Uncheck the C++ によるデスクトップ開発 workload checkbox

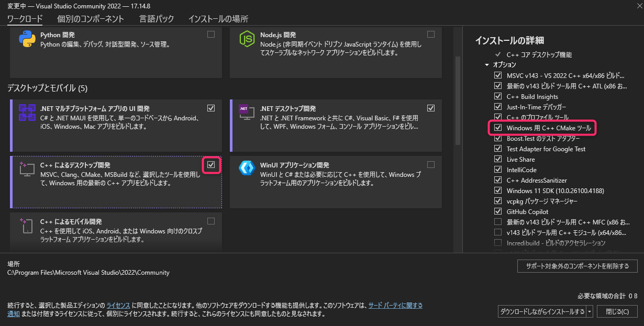pos(211,165)
